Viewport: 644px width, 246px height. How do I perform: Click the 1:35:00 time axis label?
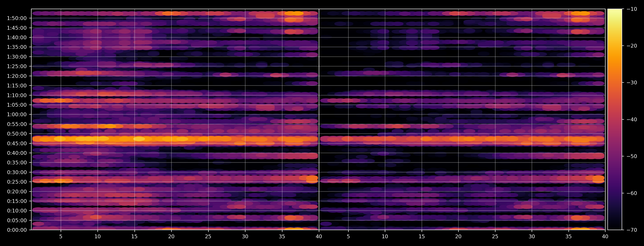tap(17, 47)
